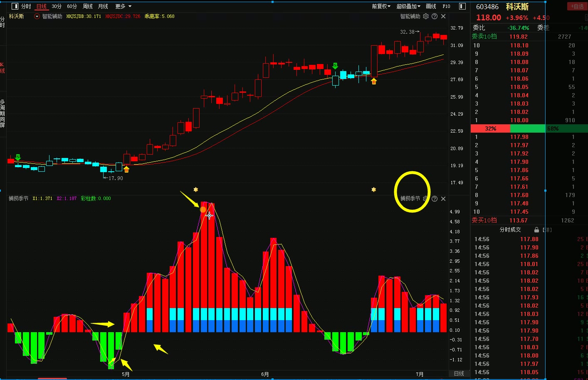Select the 日线 daily chart tab

tap(42, 6)
